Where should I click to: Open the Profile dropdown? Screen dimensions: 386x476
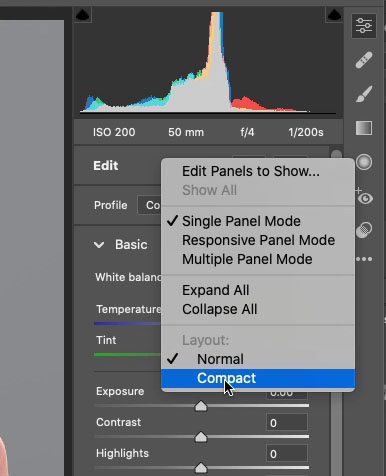[x=149, y=205]
